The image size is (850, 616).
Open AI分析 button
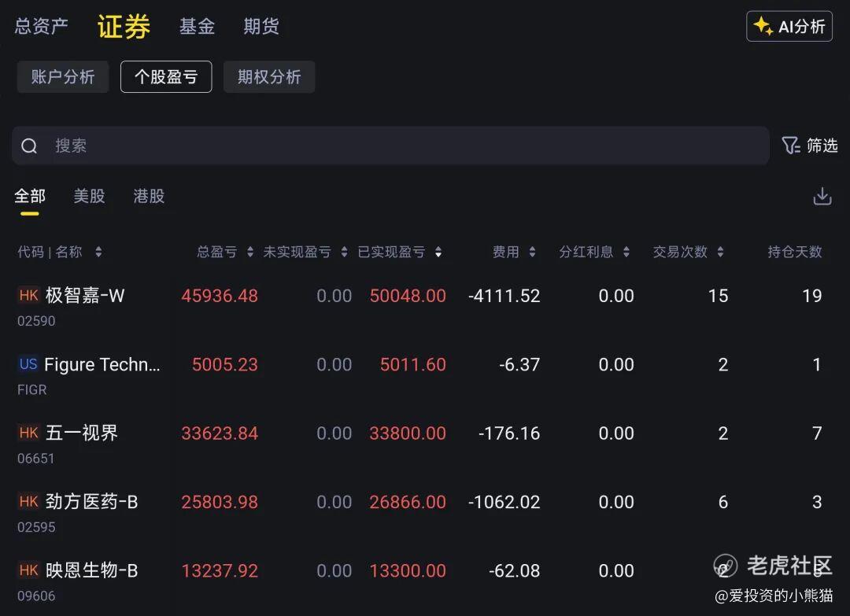[x=789, y=26]
